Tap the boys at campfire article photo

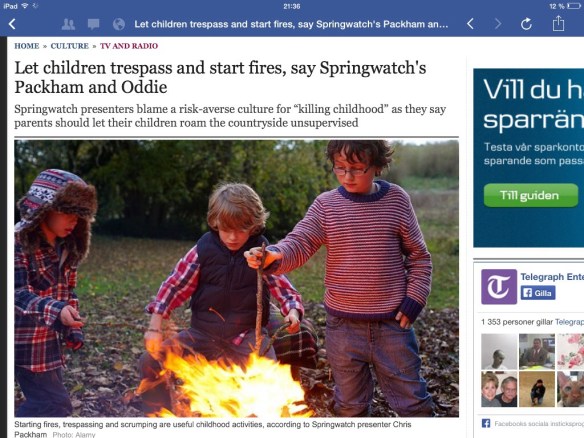237,278
